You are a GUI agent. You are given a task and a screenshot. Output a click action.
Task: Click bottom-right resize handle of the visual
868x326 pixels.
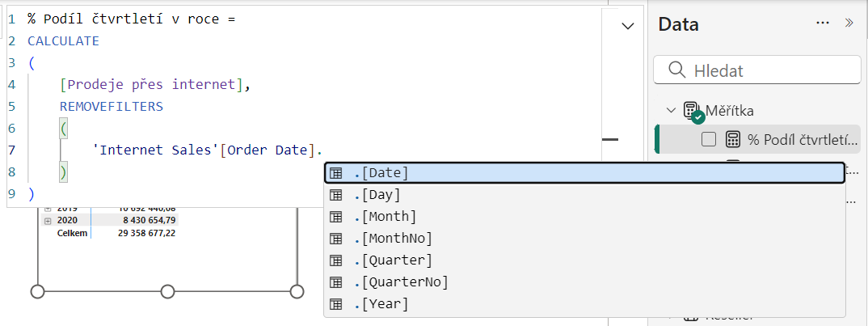tap(297, 291)
